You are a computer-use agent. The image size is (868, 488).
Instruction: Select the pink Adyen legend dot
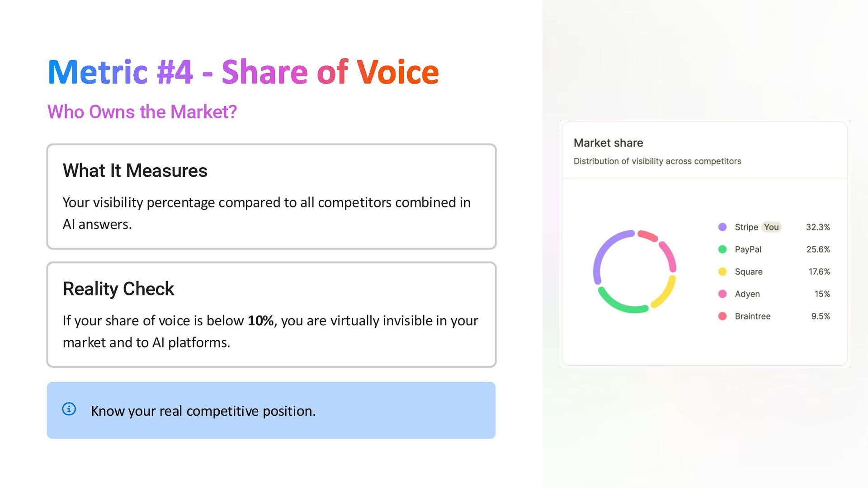tap(722, 294)
